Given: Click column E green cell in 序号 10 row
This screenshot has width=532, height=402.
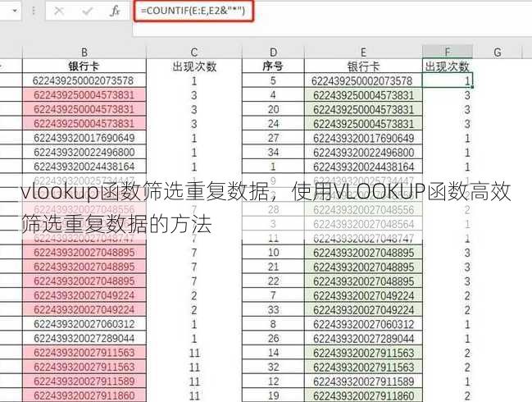Looking at the screenshot, I should [x=363, y=252].
